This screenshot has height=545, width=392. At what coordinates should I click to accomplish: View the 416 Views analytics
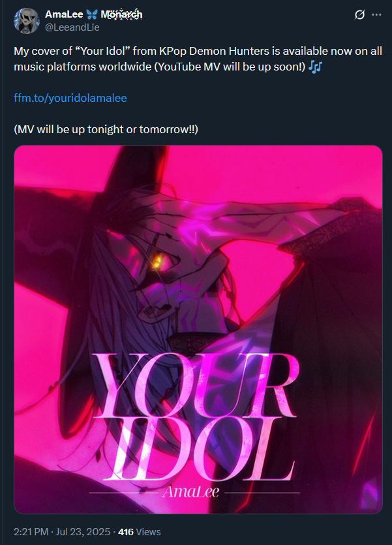140,532
